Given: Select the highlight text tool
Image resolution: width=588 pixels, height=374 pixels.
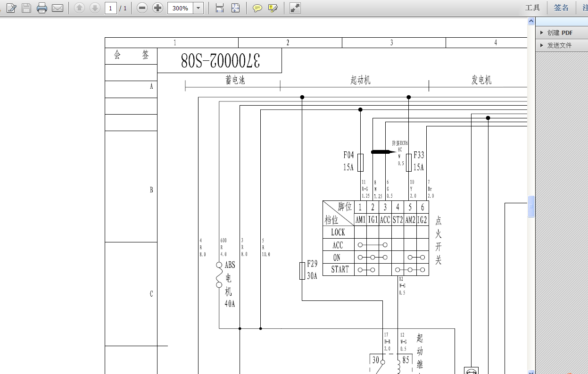Looking at the screenshot, I should point(273,8).
